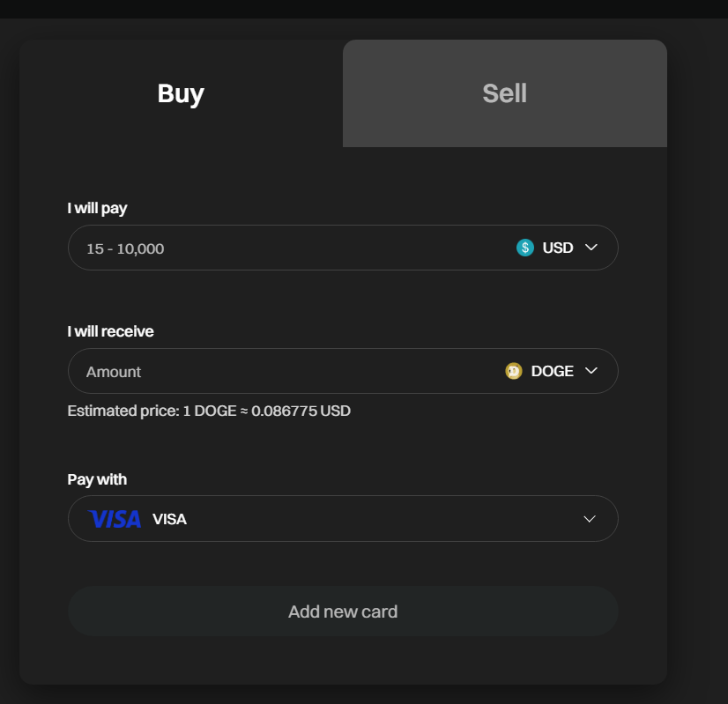Select the Buy tab
This screenshot has height=704, width=728.
(x=181, y=93)
